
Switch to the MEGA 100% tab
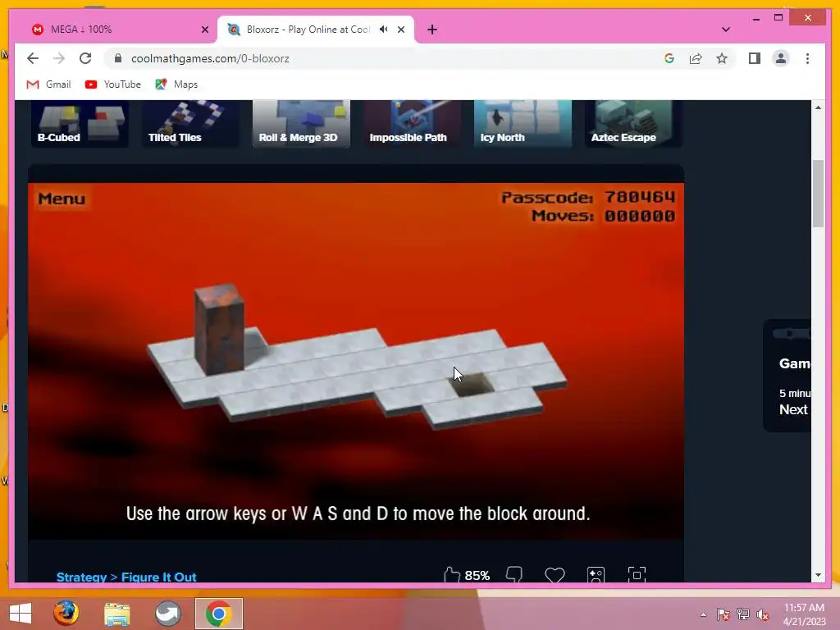coord(119,30)
